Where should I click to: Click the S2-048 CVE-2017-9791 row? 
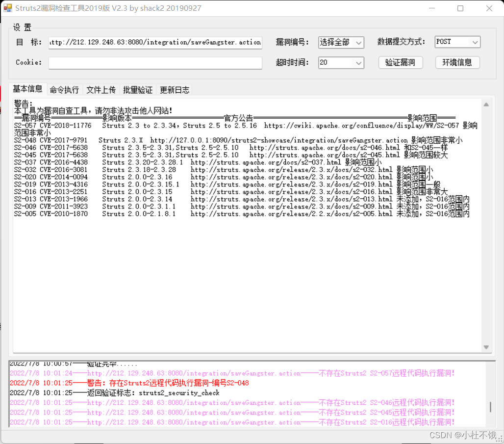238,140
